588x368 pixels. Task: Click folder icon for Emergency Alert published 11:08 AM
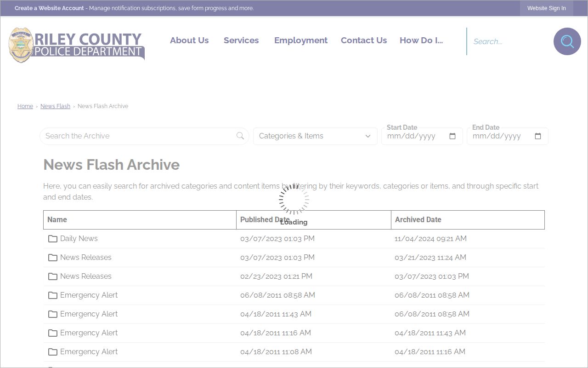pos(53,352)
